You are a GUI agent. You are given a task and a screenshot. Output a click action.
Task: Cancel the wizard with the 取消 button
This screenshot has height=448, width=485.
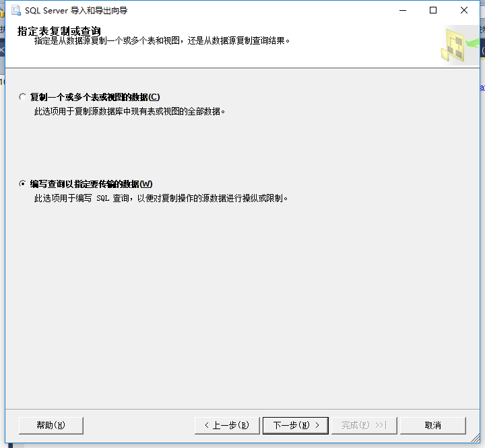point(432,425)
